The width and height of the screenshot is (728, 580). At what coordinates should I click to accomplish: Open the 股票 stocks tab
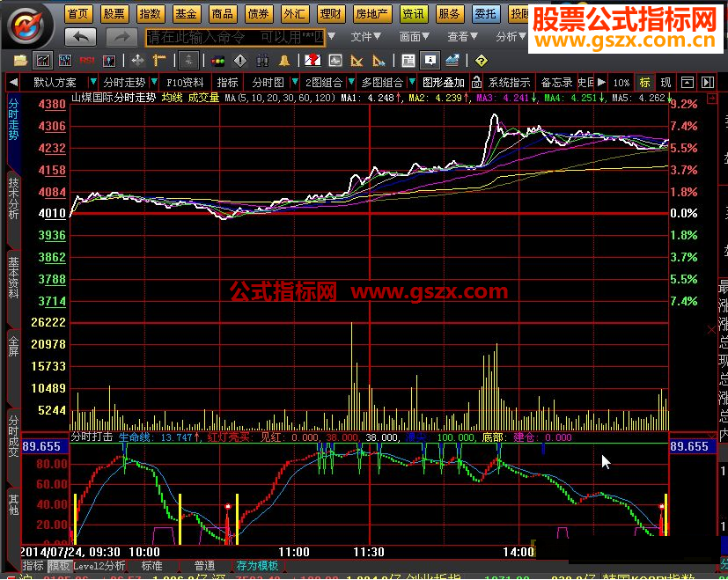[114, 14]
